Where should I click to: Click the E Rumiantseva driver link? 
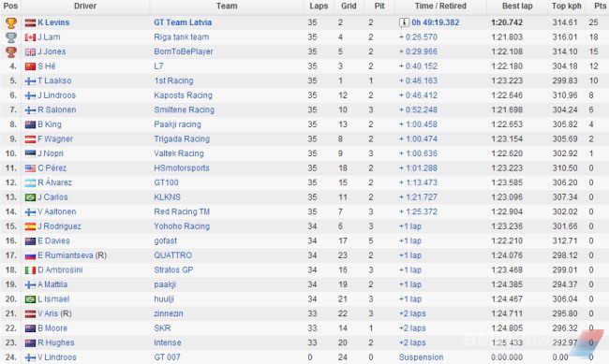pos(66,255)
